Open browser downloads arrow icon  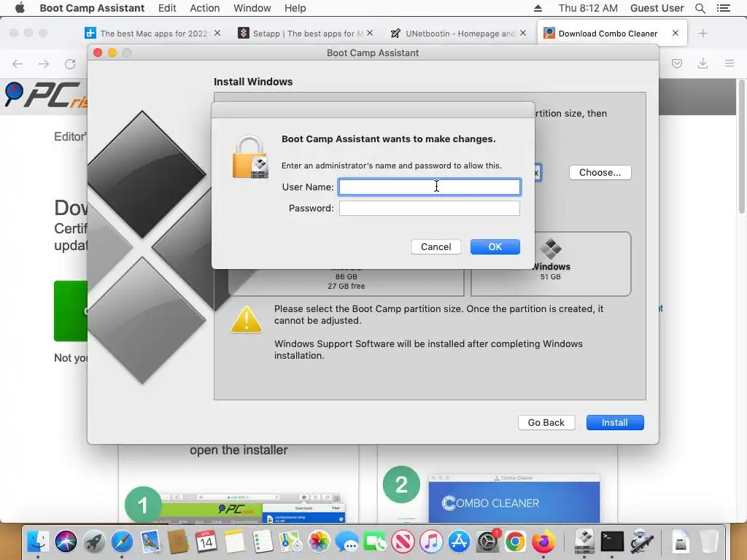point(703,63)
